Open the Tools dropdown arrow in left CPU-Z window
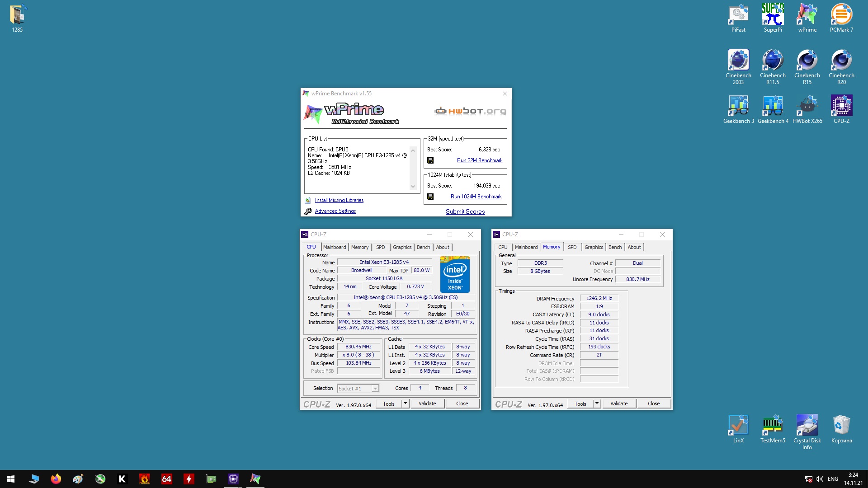The image size is (868, 488). (405, 404)
